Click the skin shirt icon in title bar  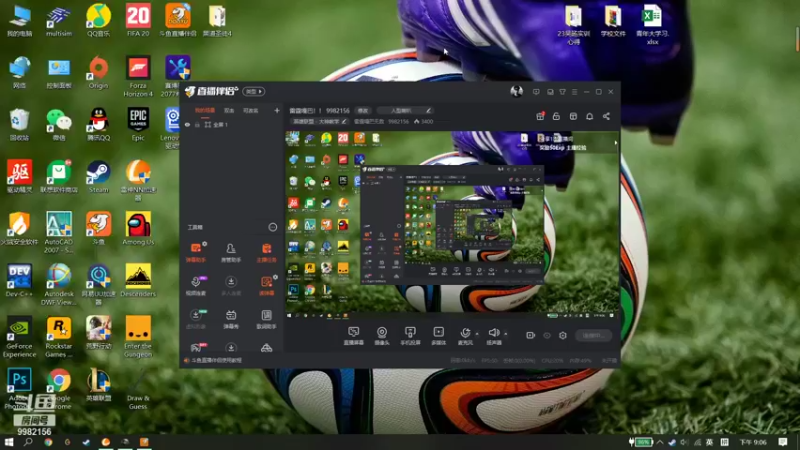[562, 92]
